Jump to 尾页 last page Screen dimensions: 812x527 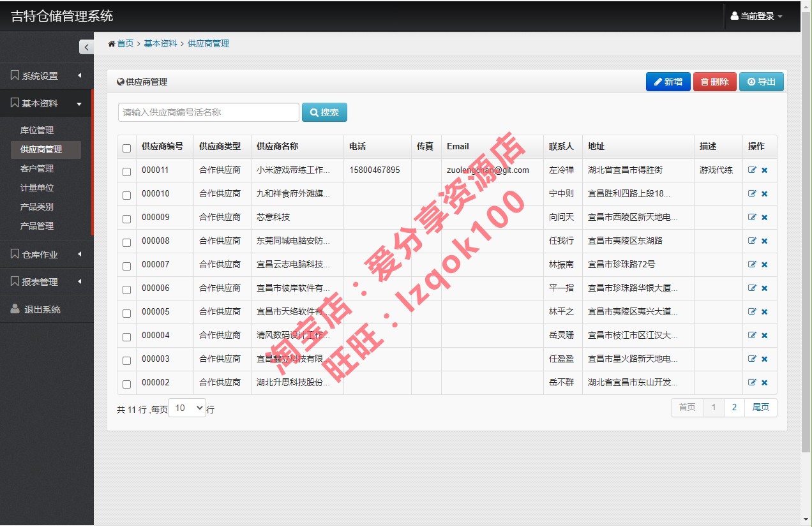pyautogui.click(x=761, y=408)
